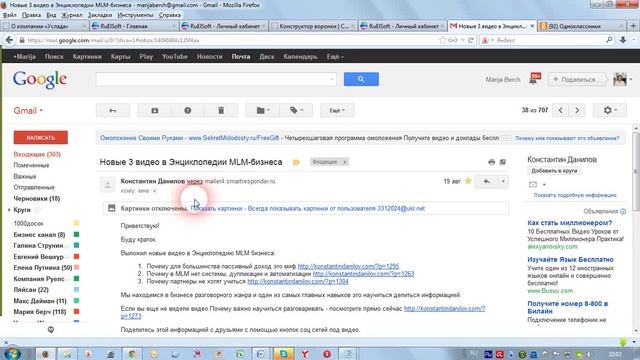Open the dropdown next to reply

(503, 181)
